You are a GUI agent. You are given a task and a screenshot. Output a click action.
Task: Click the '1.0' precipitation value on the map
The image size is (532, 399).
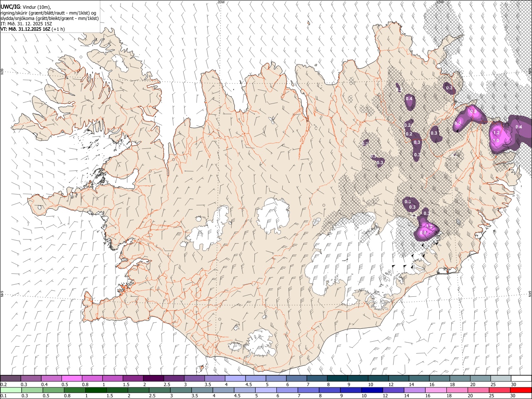click(495, 140)
